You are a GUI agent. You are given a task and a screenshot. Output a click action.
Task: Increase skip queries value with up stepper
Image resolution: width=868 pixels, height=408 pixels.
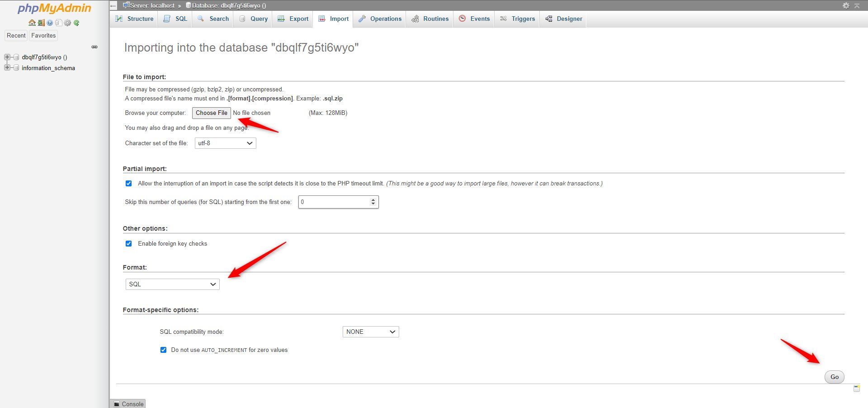(x=373, y=199)
